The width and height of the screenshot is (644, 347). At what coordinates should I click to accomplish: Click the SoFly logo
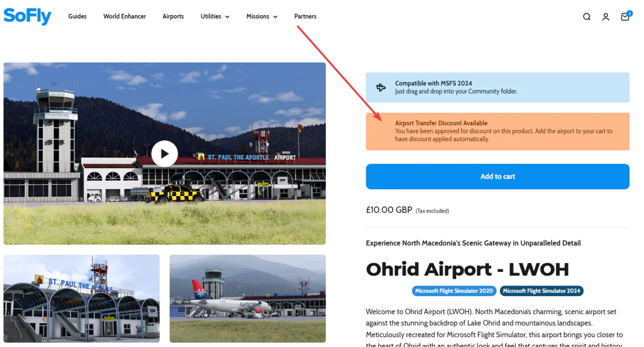[27, 16]
